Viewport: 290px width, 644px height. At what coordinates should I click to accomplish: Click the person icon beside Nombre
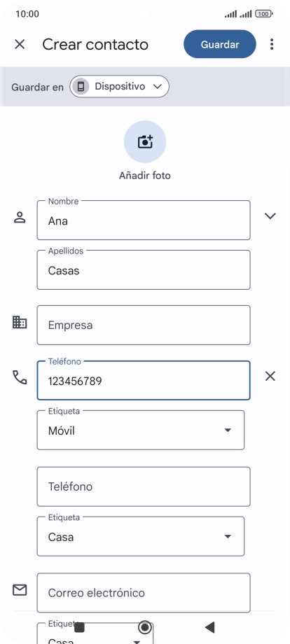[20, 217]
